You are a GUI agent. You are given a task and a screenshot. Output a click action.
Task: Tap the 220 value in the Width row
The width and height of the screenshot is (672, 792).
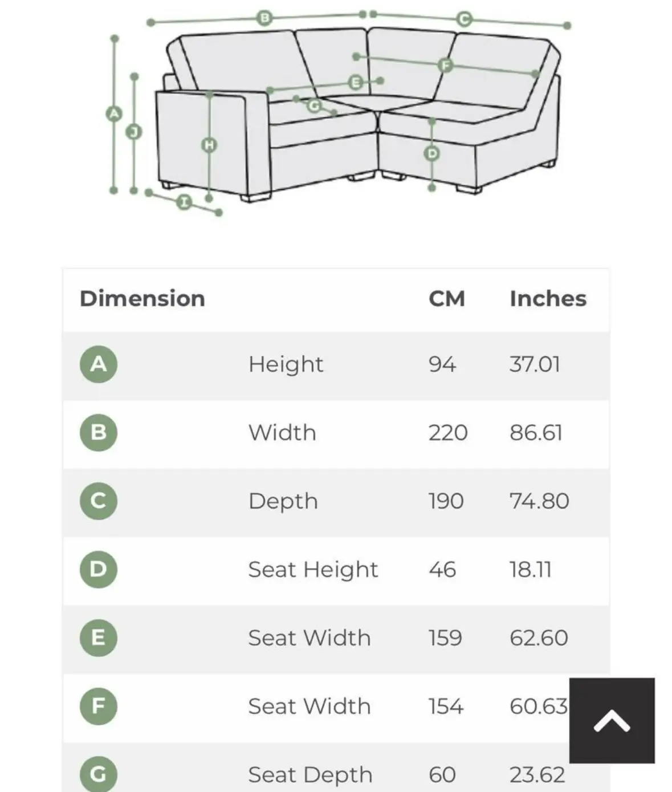click(x=448, y=433)
